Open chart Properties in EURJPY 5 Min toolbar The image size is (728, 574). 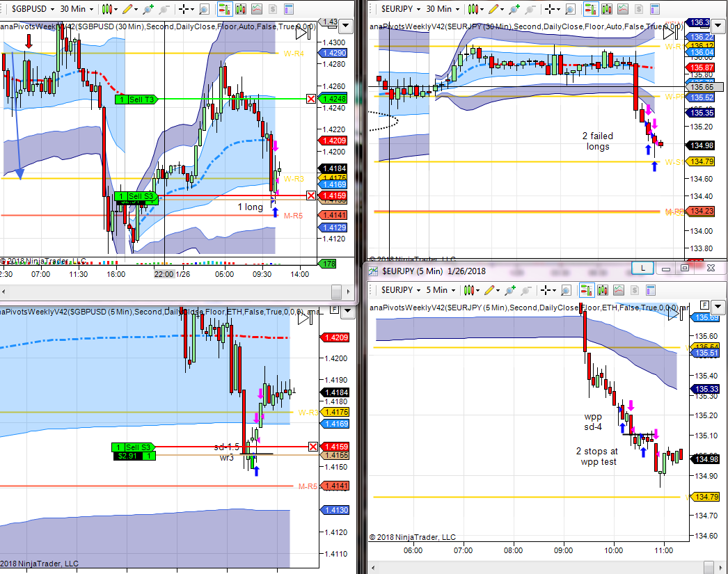(x=651, y=291)
